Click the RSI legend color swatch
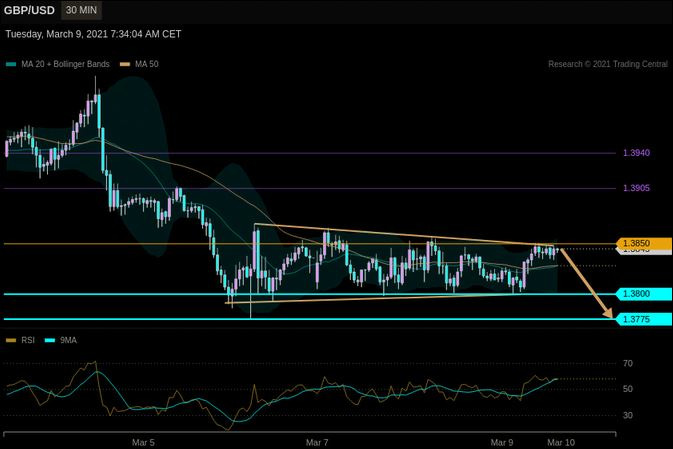The height and width of the screenshot is (449, 673). pos(11,340)
